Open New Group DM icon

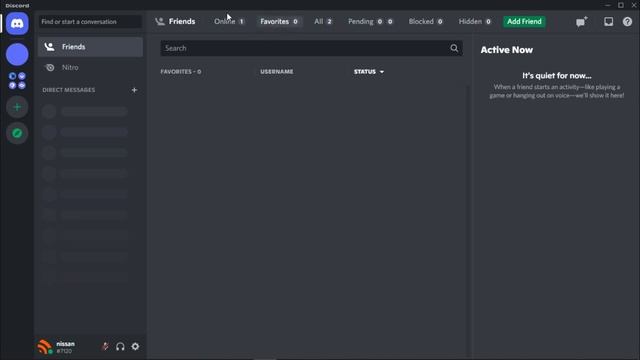582,22
